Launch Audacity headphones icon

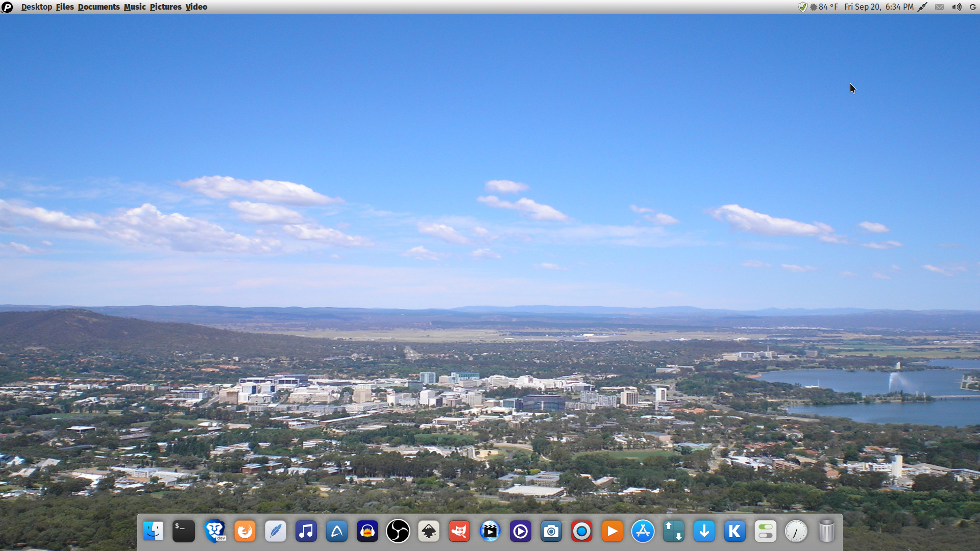click(367, 532)
